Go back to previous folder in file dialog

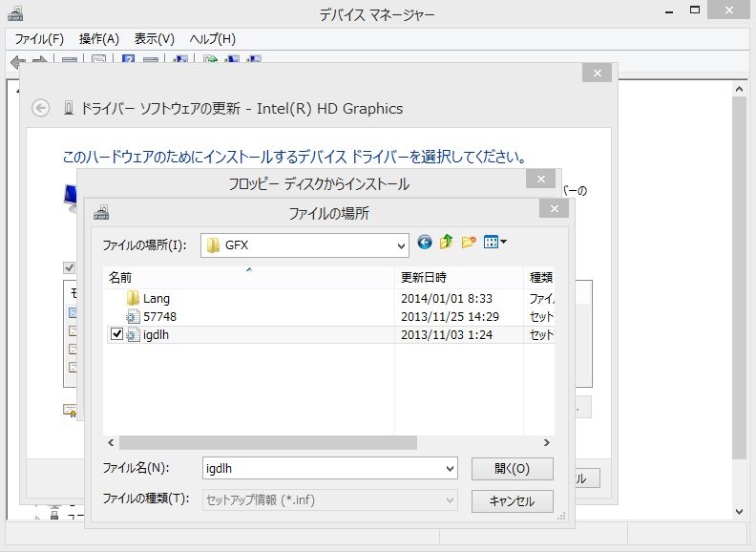(424, 242)
